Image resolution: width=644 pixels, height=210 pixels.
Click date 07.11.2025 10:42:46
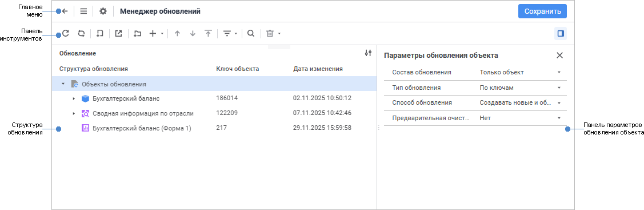coord(322,113)
